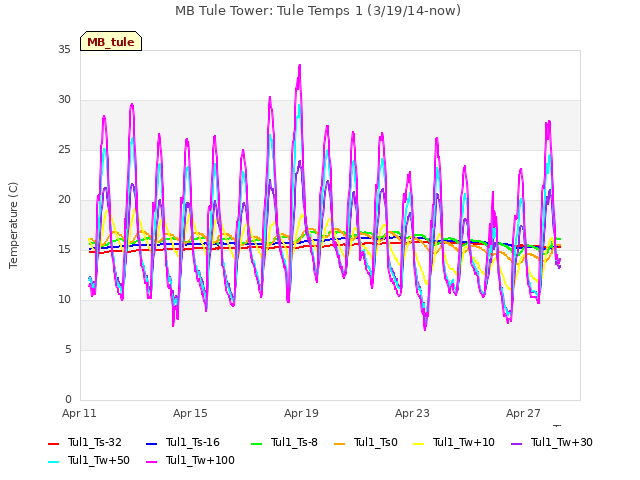
Task: Click the highest magenta peak near Apr 19
Action: pos(300,65)
